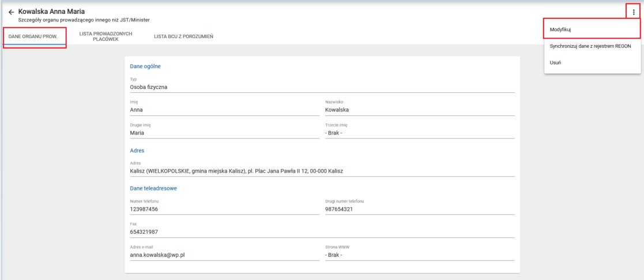Screen dimensions: 644x280
Task: Go to Lista BCU z porozumień tab
Action: tap(183, 36)
